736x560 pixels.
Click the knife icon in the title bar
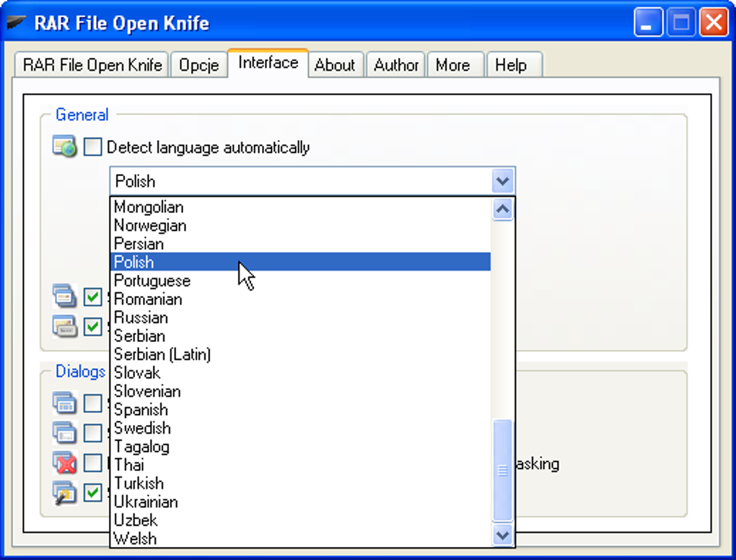17,22
